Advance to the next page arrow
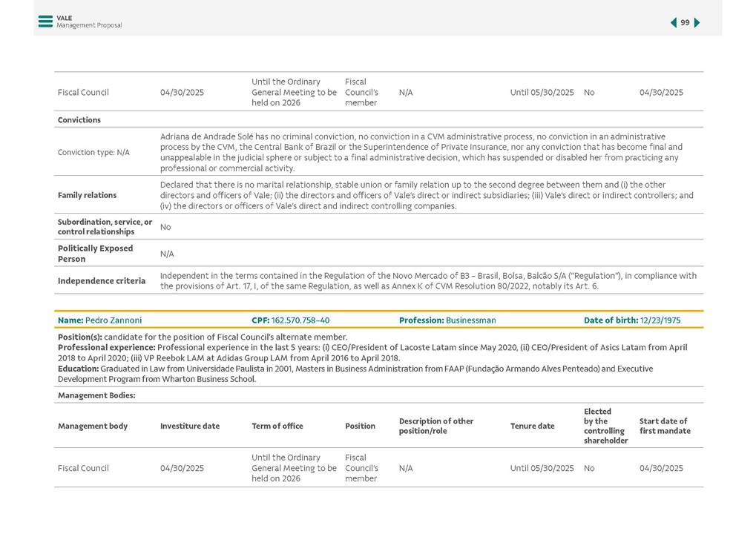756x534 pixels. tap(697, 23)
